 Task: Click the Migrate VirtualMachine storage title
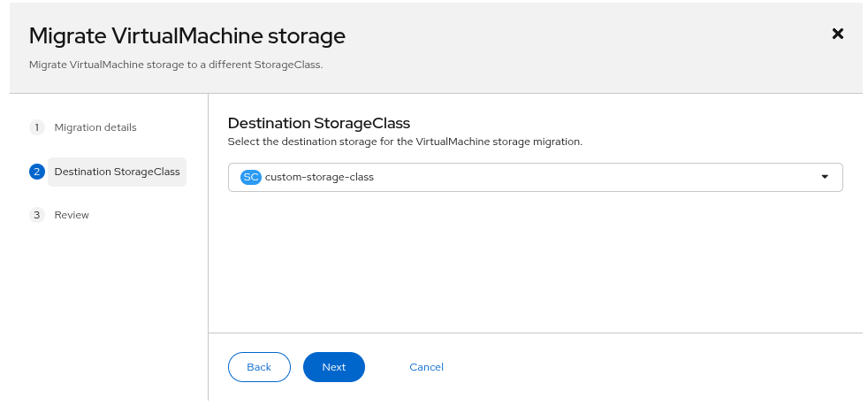click(187, 36)
